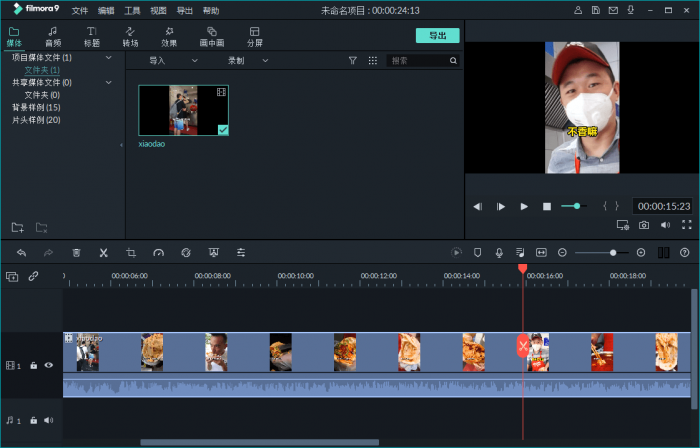Click the split (scissors) tool in toolbar
Screen dimensions: 700x448
(x=103, y=253)
